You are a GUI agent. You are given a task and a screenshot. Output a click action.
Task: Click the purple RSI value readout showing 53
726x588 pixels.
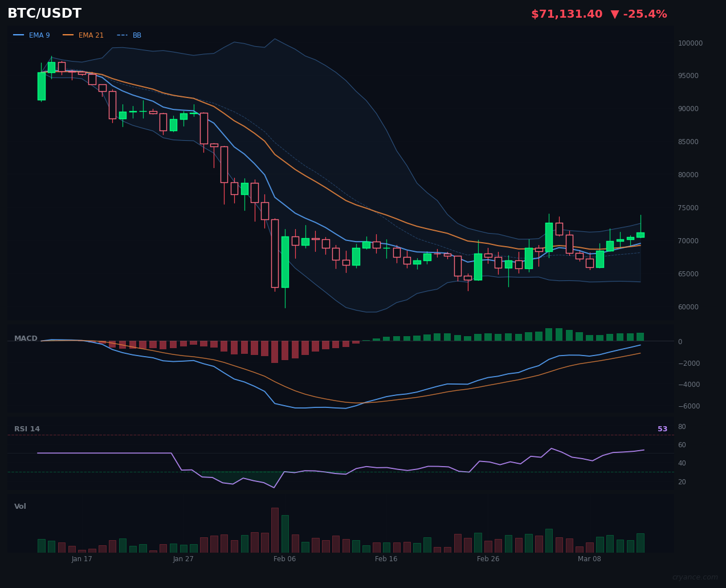pyautogui.click(x=663, y=428)
